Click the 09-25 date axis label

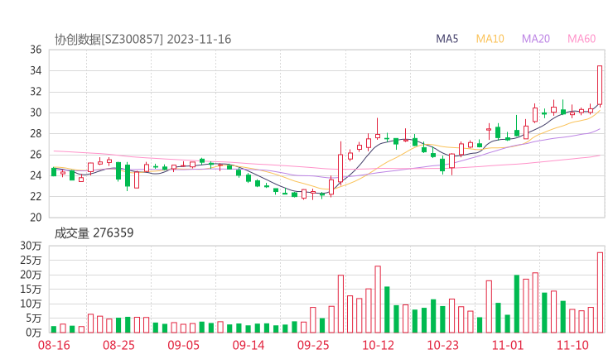tap(313, 345)
